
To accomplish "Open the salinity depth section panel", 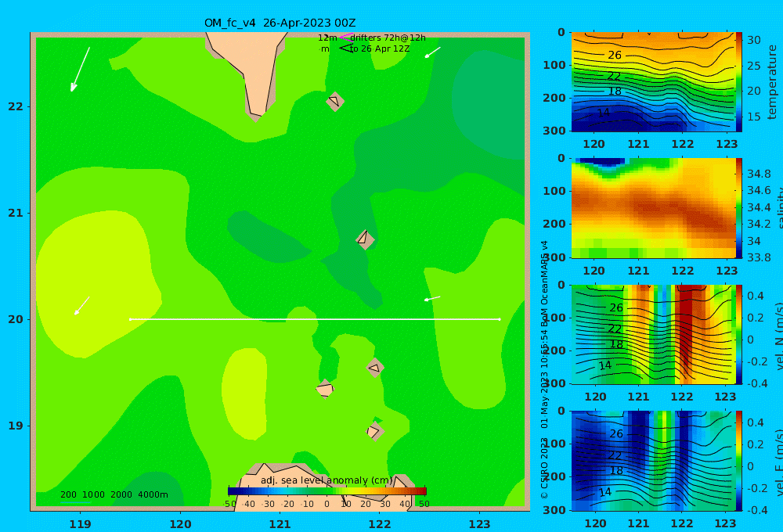I will pos(653,208).
